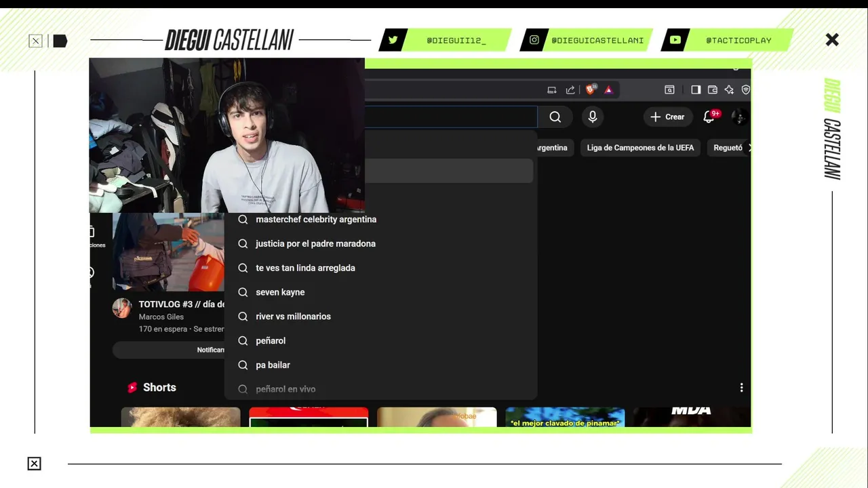Open the Twitter handle @DIEGUII12_

pyautogui.click(x=456, y=41)
